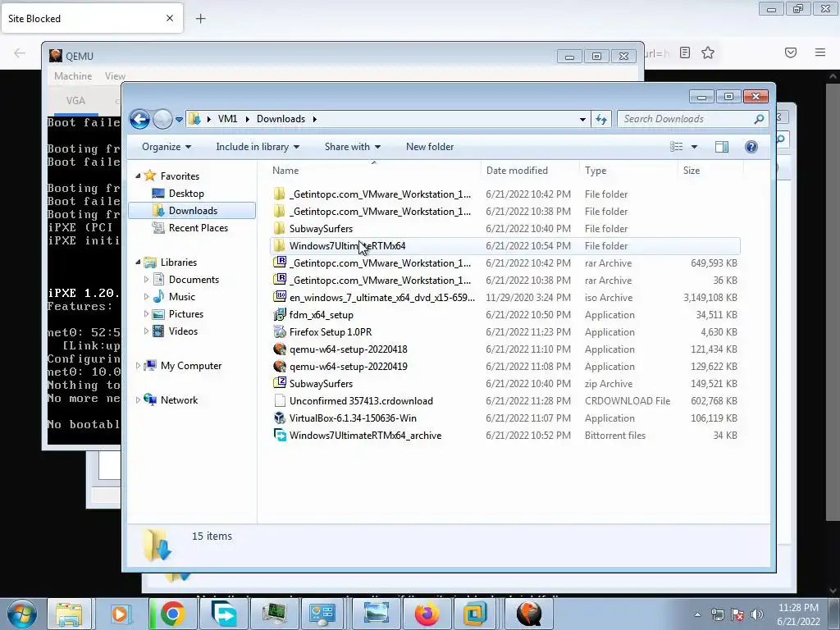
Task: Expand the My Computer node arrow
Action: coord(138,365)
